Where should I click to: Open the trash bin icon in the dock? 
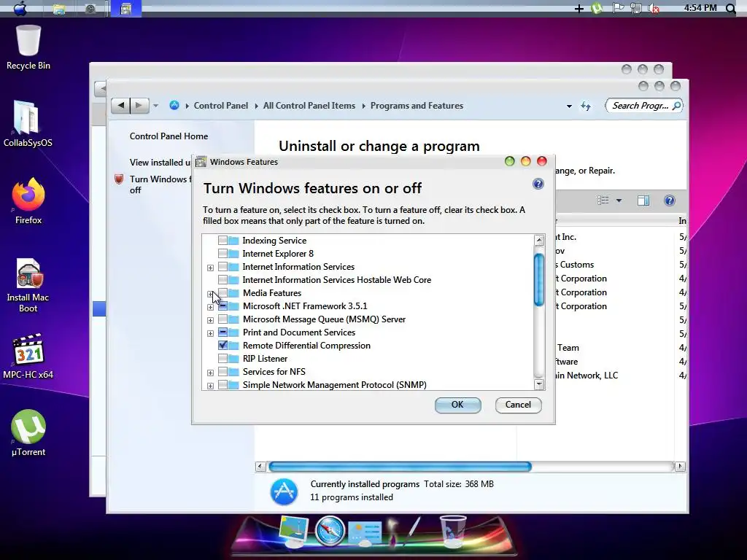[452, 531]
